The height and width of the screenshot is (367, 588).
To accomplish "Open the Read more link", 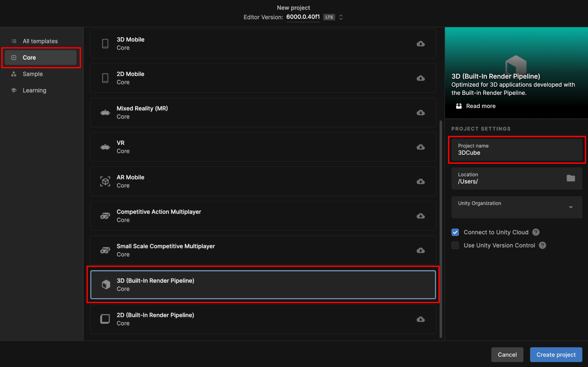I will click(x=480, y=106).
